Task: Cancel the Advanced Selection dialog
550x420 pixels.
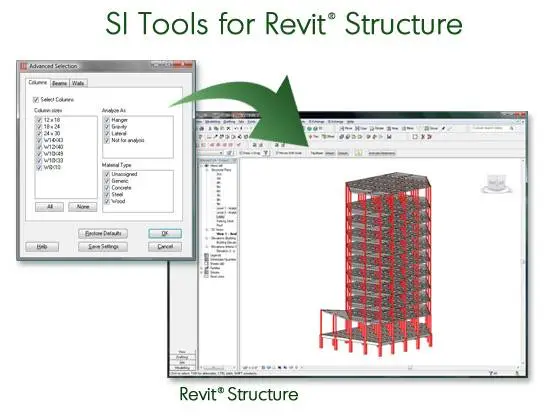Action: click(x=165, y=247)
